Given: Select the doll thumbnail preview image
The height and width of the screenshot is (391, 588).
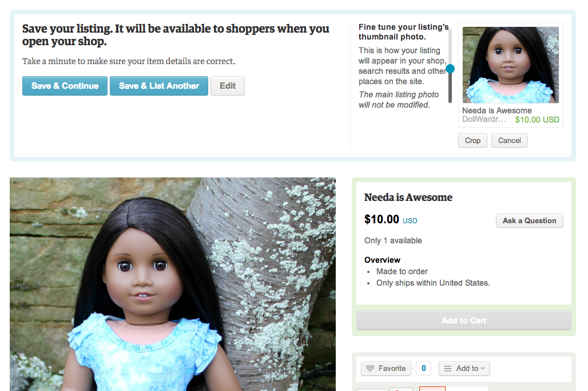Looking at the screenshot, I should pos(510,65).
